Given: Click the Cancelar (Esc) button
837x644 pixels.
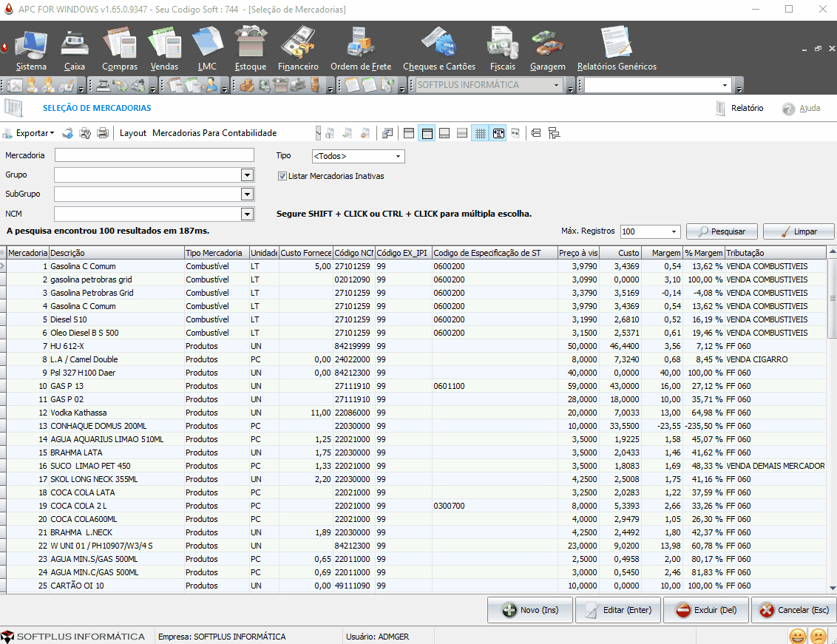Looking at the screenshot, I should click(794, 610).
